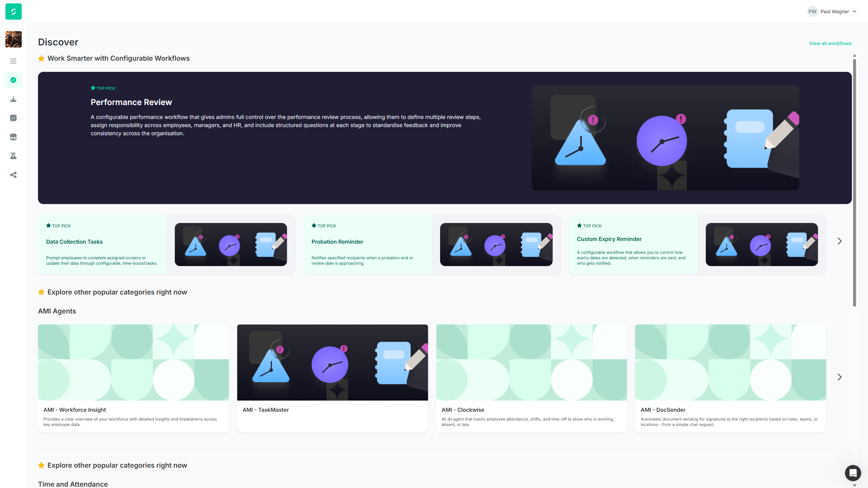Expand the Paul Wagner account dropdown
This screenshot has width=868, height=488.
(x=832, y=12)
